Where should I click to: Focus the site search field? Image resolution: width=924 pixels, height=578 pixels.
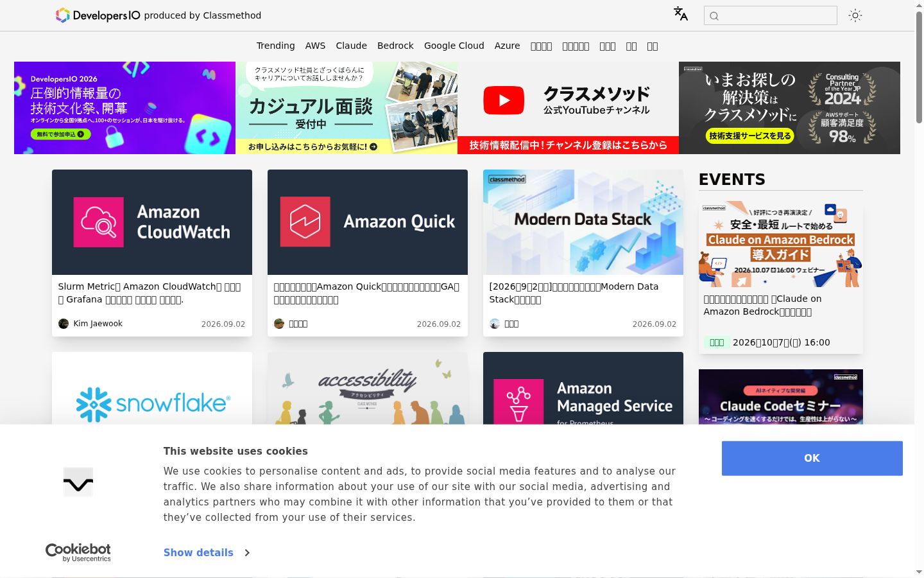pos(771,15)
